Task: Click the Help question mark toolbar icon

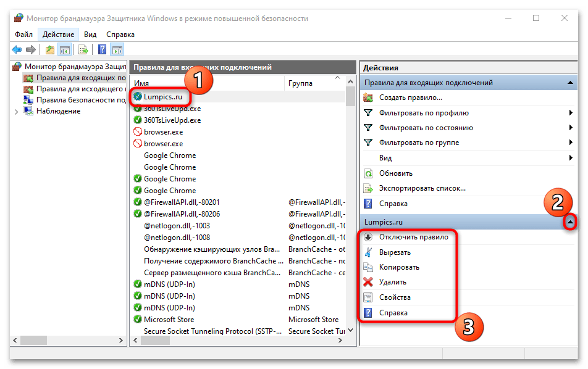Action: point(102,49)
